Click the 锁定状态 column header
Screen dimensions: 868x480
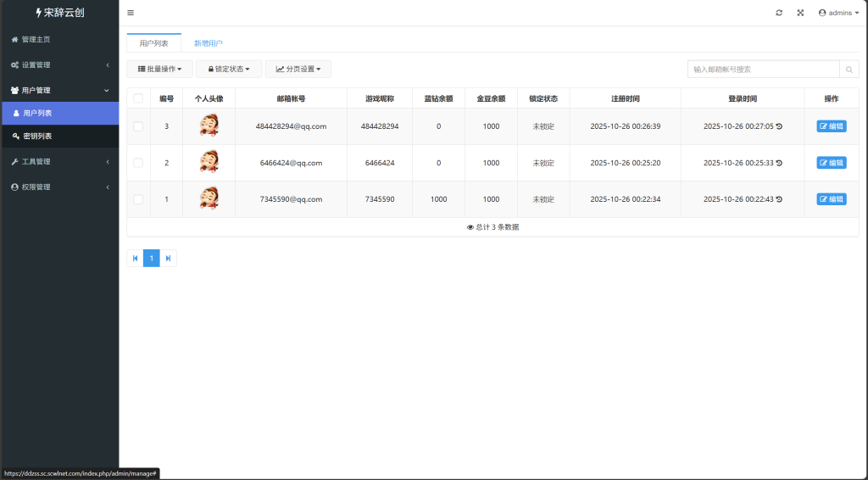tap(543, 98)
